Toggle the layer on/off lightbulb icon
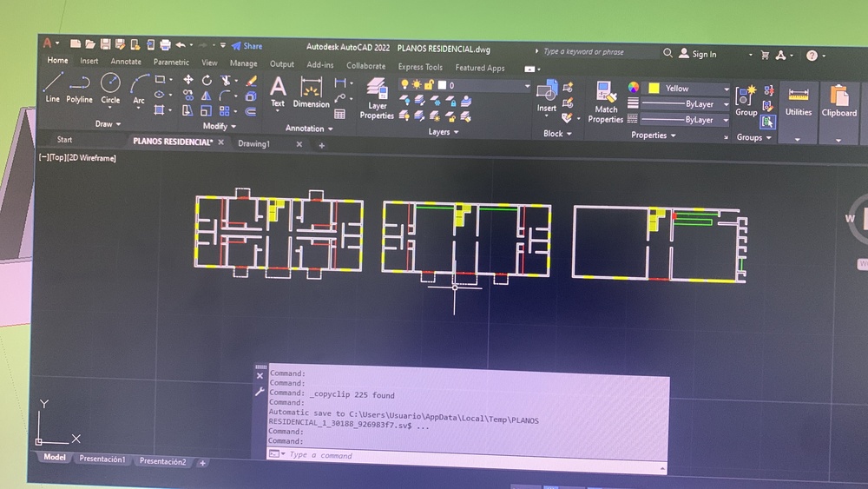The height and width of the screenshot is (489, 868). (404, 84)
